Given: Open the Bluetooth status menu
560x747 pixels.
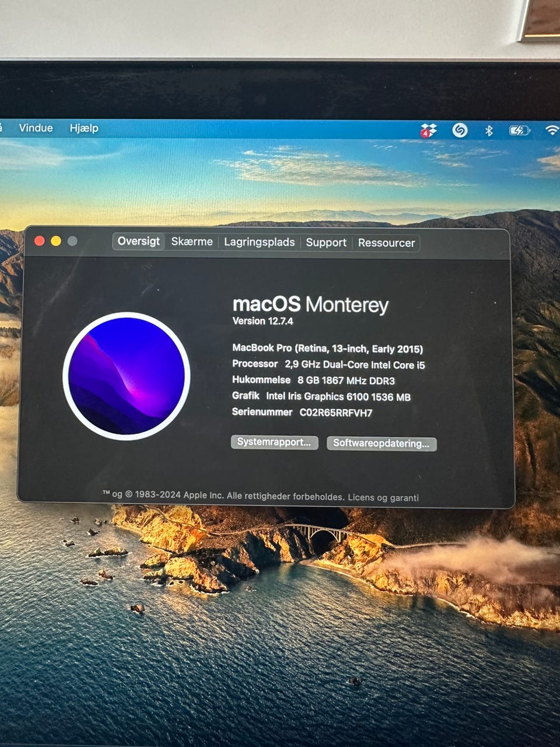Looking at the screenshot, I should click(x=489, y=131).
